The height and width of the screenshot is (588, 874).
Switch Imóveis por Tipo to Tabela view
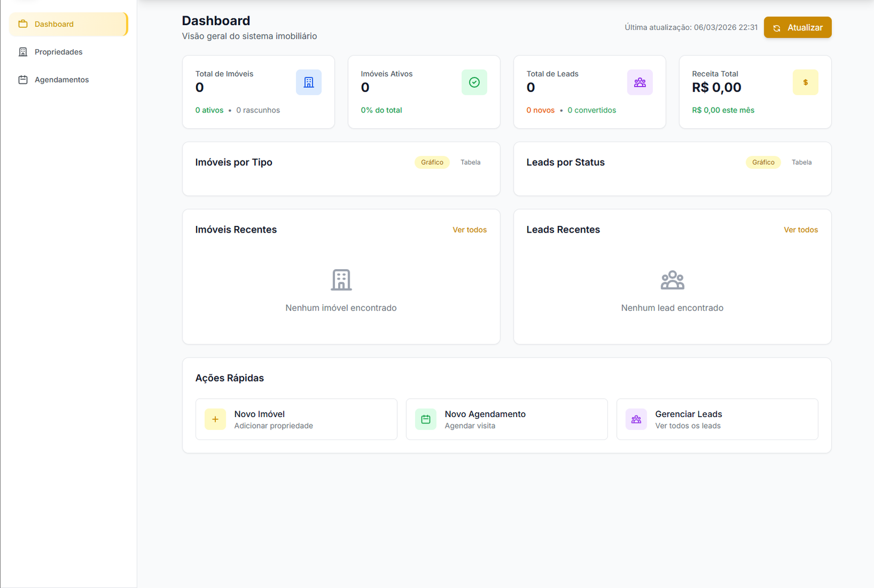(470, 162)
